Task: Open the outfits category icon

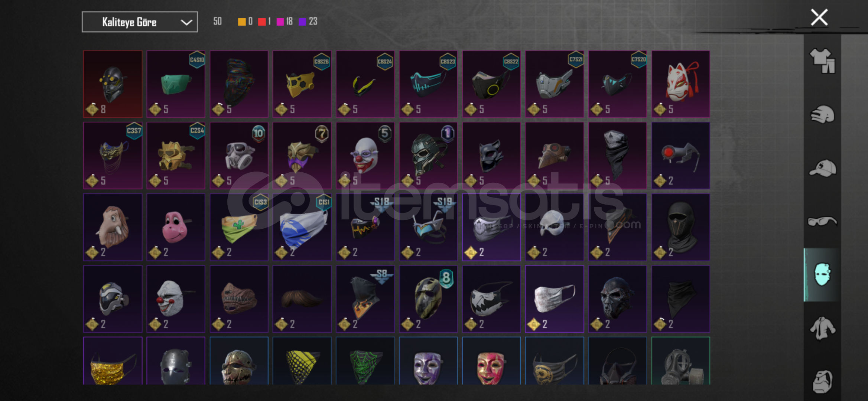Action: [822, 61]
